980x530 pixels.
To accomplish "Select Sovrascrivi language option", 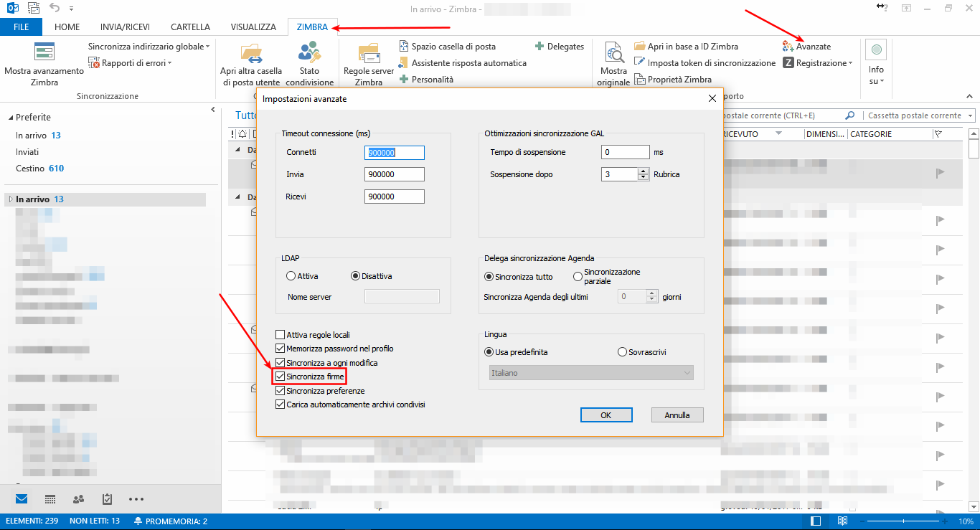I will (x=622, y=352).
